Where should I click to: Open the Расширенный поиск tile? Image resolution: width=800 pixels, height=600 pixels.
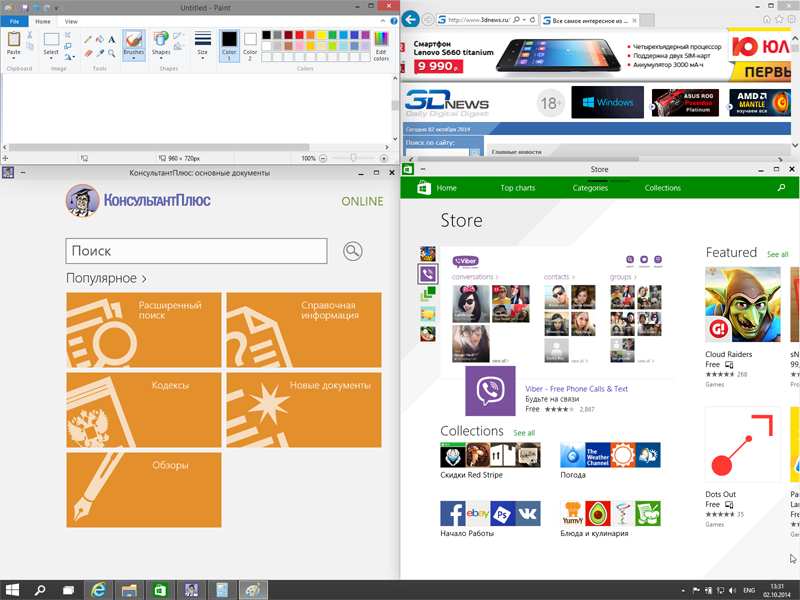point(144,330)
